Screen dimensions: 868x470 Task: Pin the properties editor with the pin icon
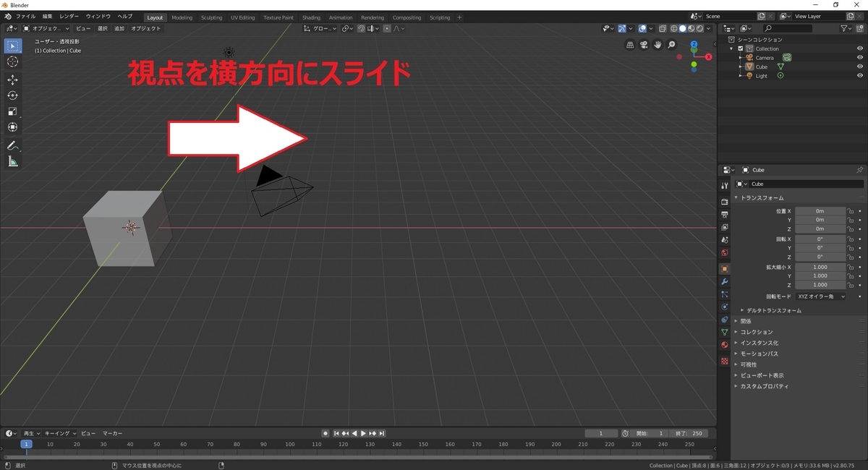point(859,170)
